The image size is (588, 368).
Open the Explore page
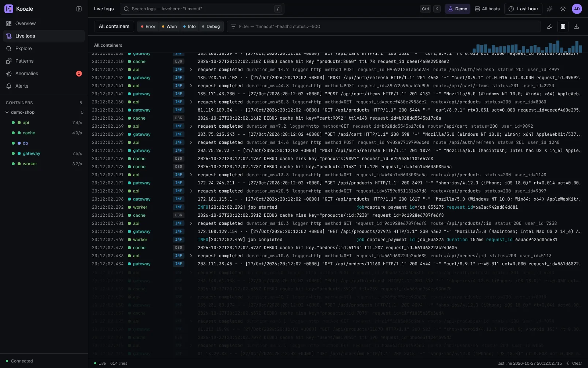click(44, 49)
